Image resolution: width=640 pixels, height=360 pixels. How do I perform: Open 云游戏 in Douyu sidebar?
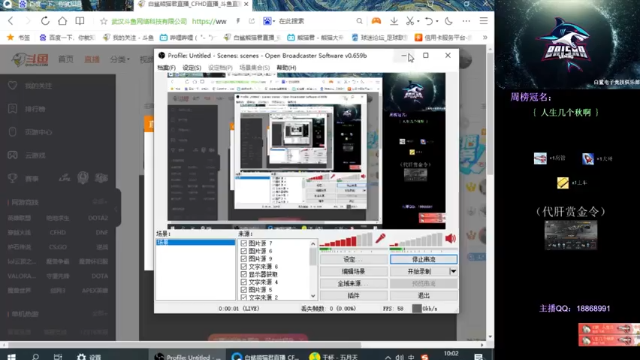35,156
